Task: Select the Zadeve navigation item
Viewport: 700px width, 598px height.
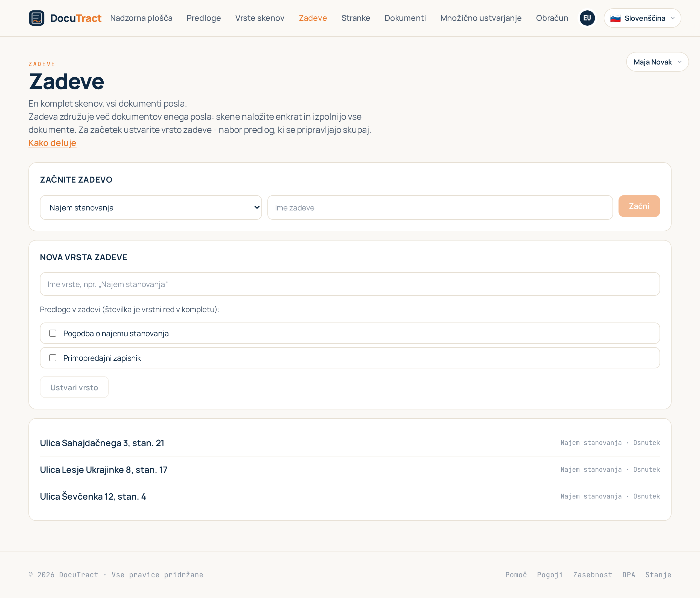Action: tap(313, 18)
